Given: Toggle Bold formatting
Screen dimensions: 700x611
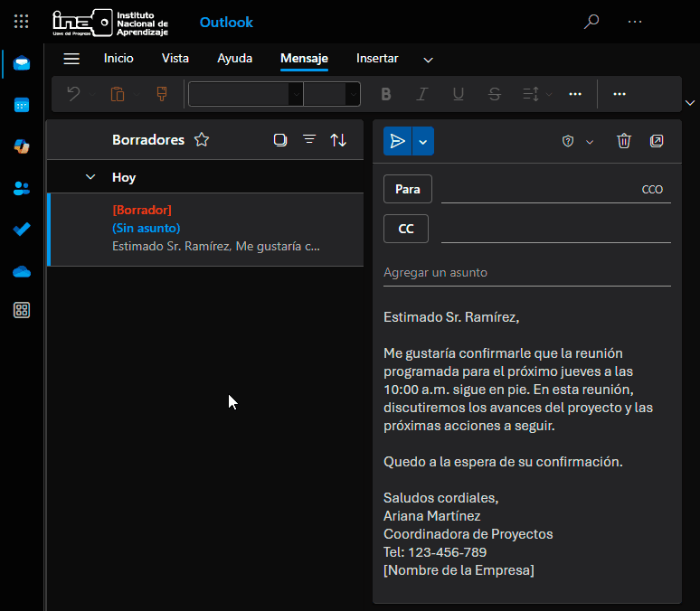Looking at the screenshot, I should (x=386, y=94).
